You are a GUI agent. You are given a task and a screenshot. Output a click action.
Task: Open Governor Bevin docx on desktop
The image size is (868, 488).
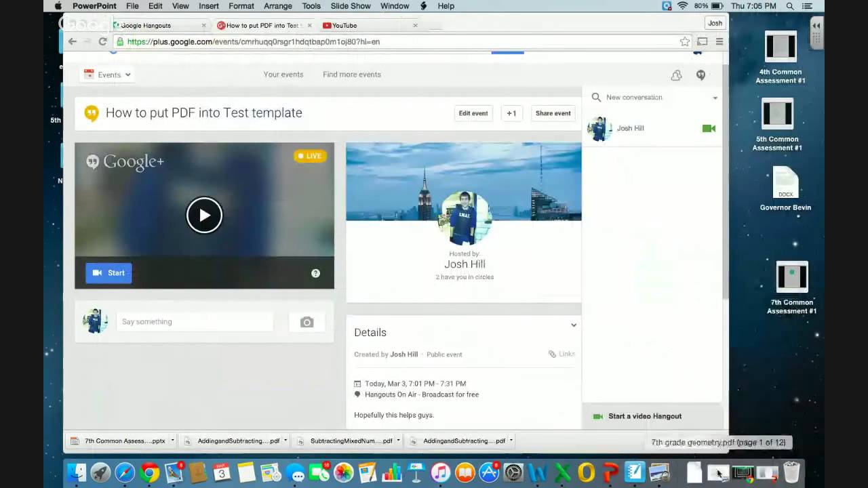785,189
